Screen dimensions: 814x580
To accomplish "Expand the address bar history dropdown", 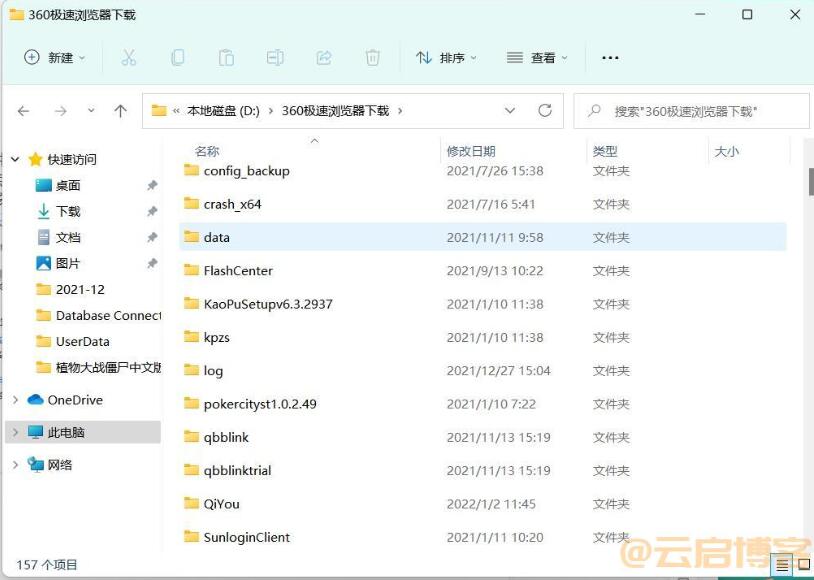I will 510,111.
